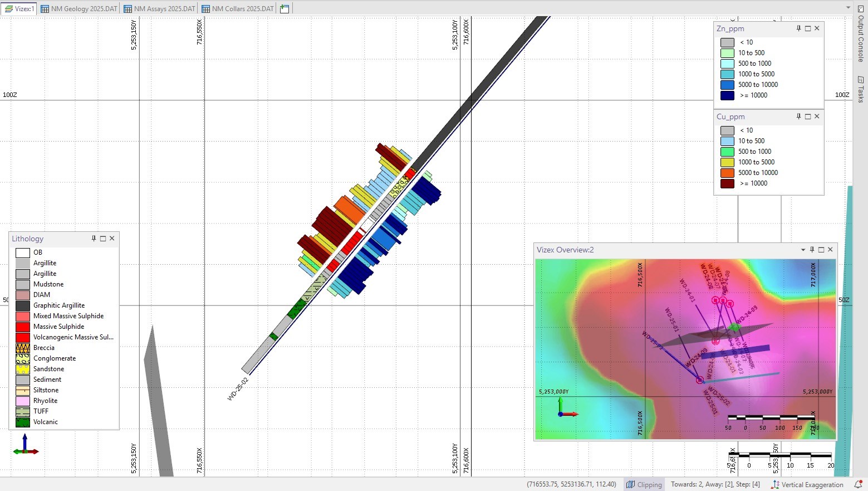Pin the Cu_ppm legend panel
The image size is (868, 491).
pyautogui.click(x=798, y=116)
